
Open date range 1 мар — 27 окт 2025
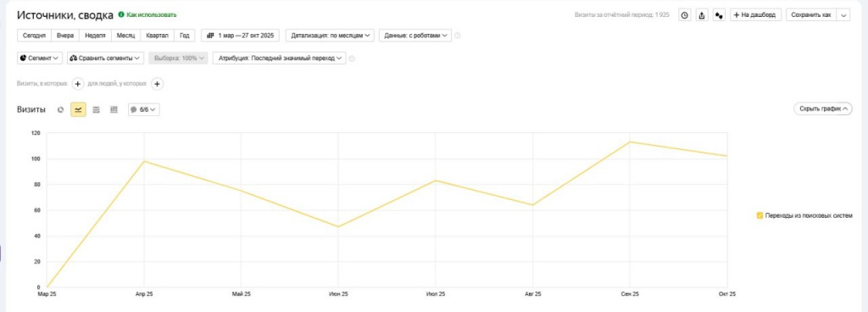[240, 36]
